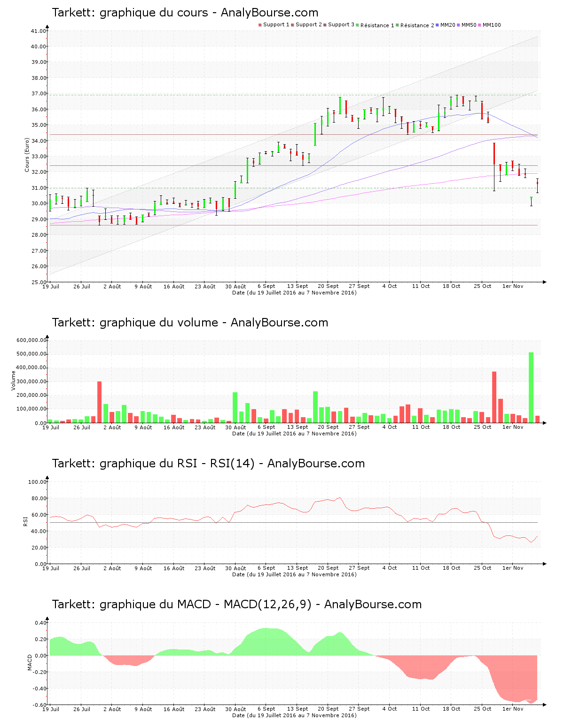Click the 25.00 price axis value
564x728 pixels.
coord(39,282)
